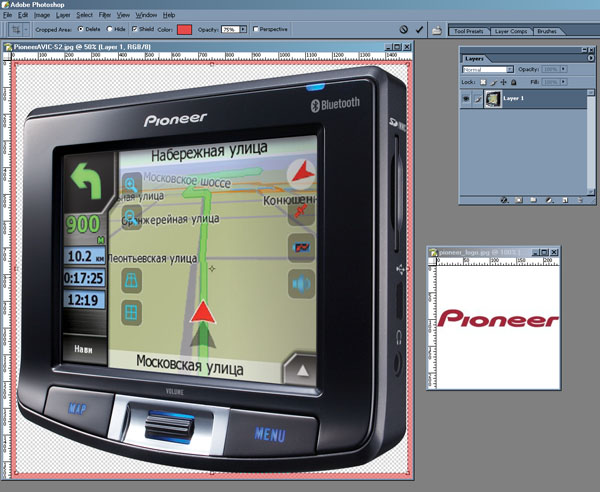Open the Help menu
This screenshot has height=492, width=600.
click(169, 15)
